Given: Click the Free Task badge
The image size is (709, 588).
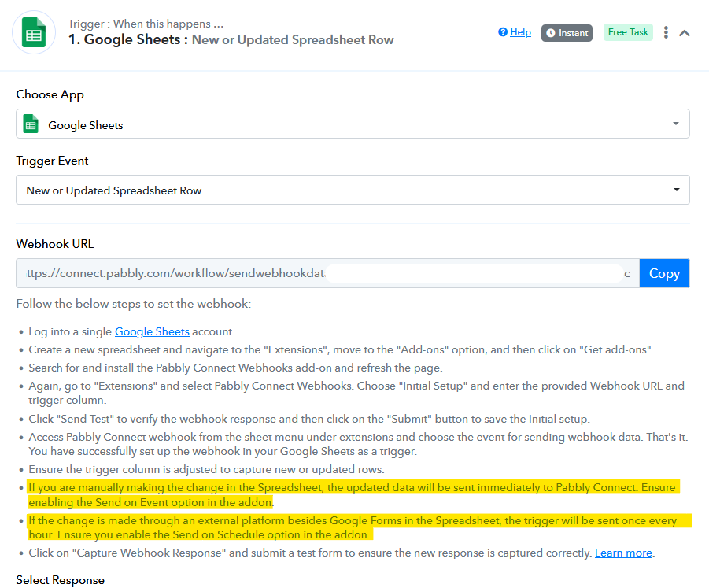Looking at the screenshot, I should (x=628, y=32).
